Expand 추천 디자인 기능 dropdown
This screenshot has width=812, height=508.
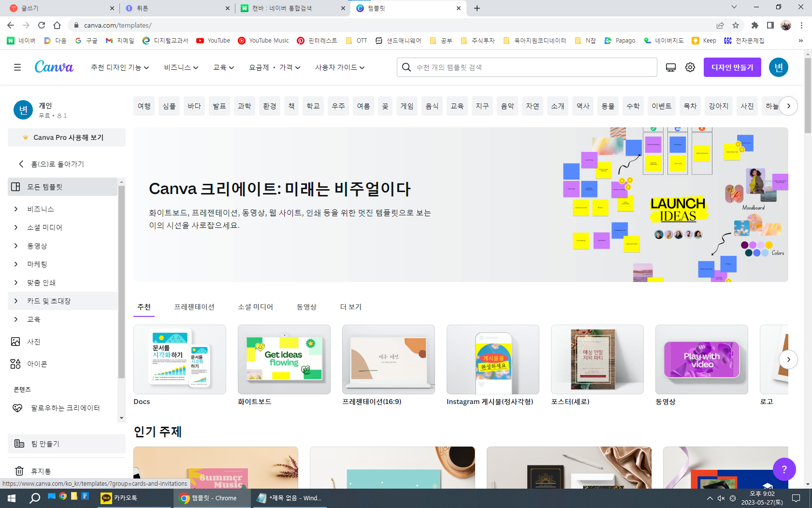pyautogui.click(x=120, y=67)
